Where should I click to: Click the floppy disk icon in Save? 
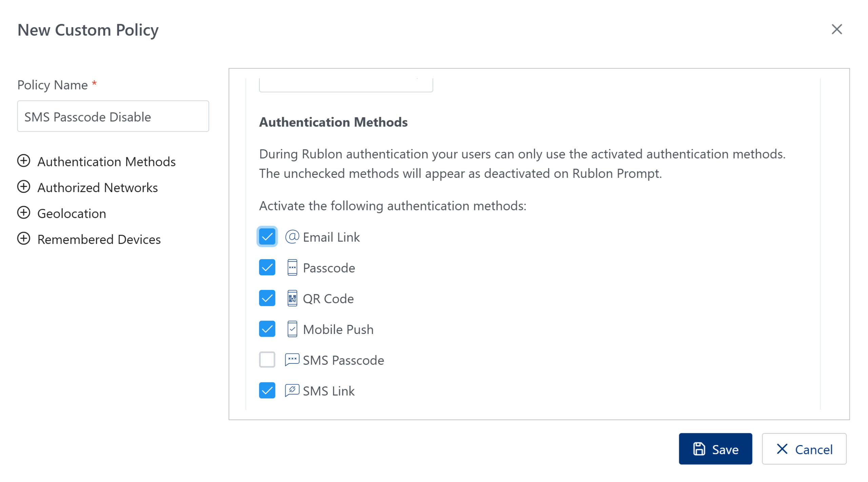(x=699, y=449)
